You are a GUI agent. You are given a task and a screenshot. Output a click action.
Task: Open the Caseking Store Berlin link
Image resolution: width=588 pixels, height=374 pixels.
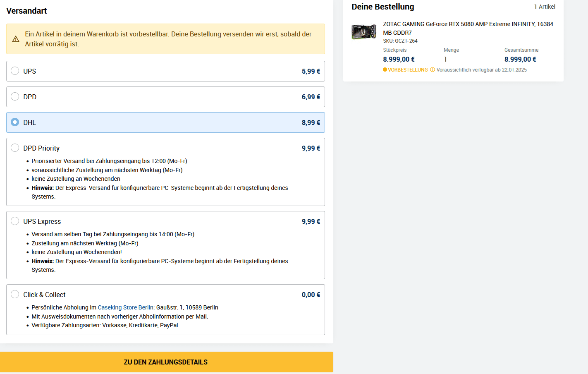[125, 307]
